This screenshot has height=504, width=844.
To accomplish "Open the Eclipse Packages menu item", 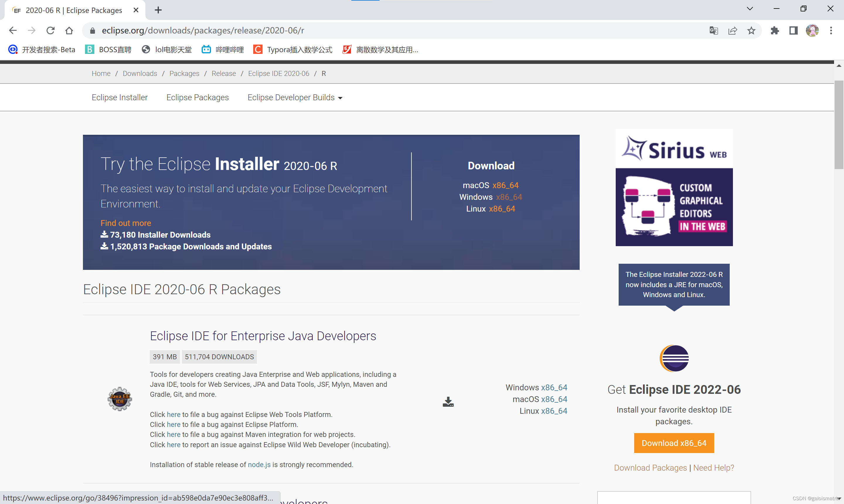I will pyautogui.click(x=197, y=98).
